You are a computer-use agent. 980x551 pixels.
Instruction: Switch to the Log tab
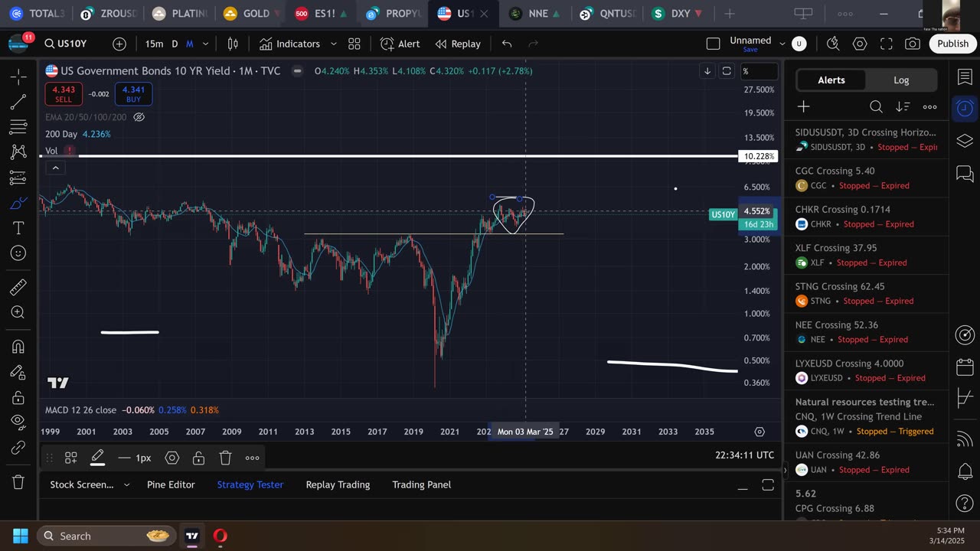[901, 80]
